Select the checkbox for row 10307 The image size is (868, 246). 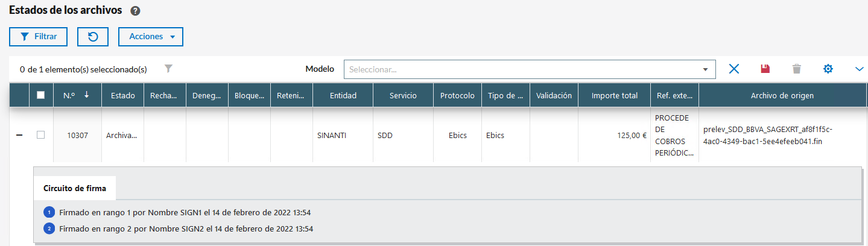click(41, 135)
